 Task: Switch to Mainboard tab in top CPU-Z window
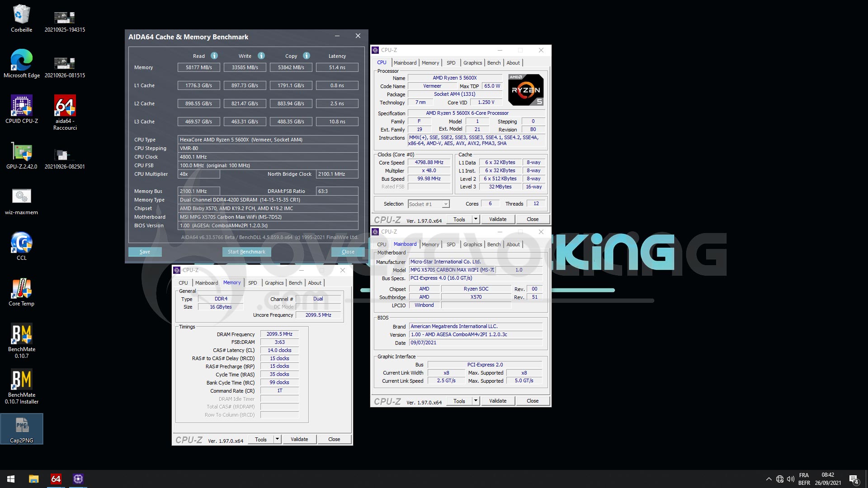405,63
